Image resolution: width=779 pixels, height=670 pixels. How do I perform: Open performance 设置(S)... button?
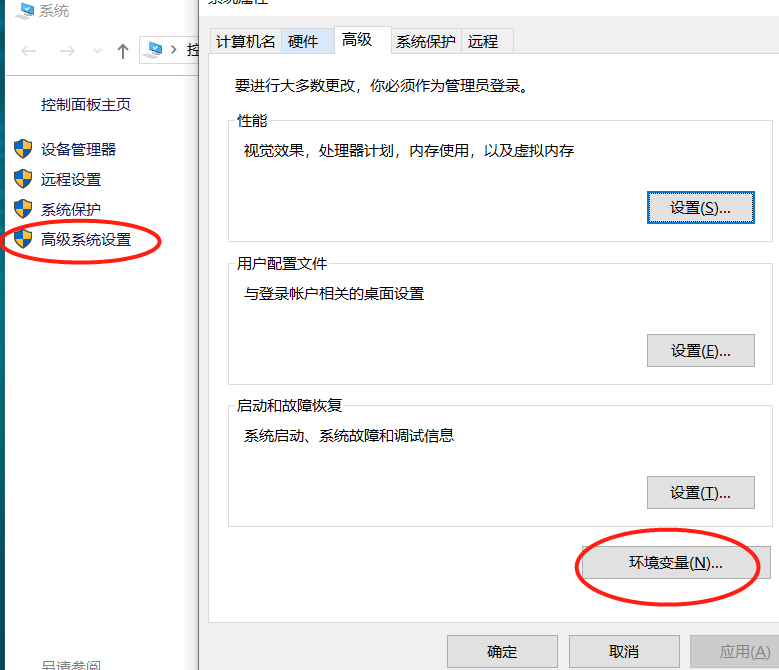pos(701,208)
